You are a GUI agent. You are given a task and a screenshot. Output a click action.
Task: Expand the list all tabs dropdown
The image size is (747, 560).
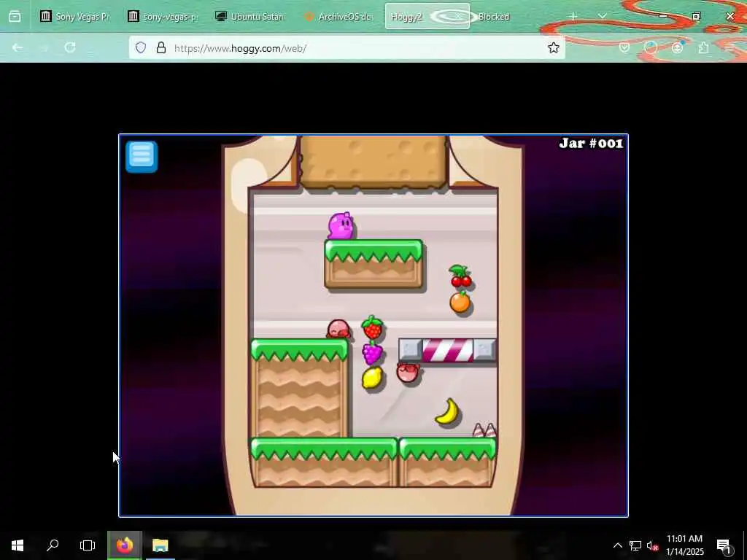(602, 17)
